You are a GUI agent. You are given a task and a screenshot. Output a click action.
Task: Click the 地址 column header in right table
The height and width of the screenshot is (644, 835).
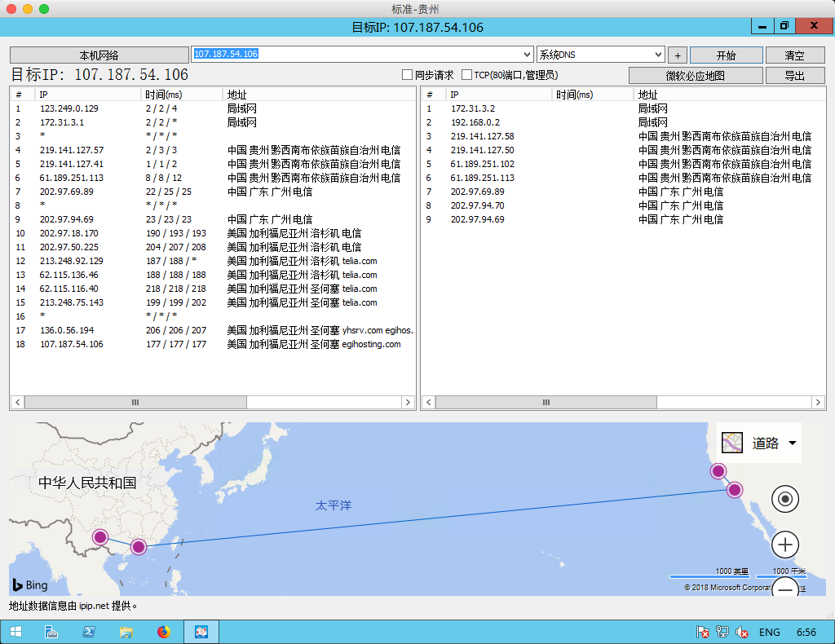[x=647, y=95]
